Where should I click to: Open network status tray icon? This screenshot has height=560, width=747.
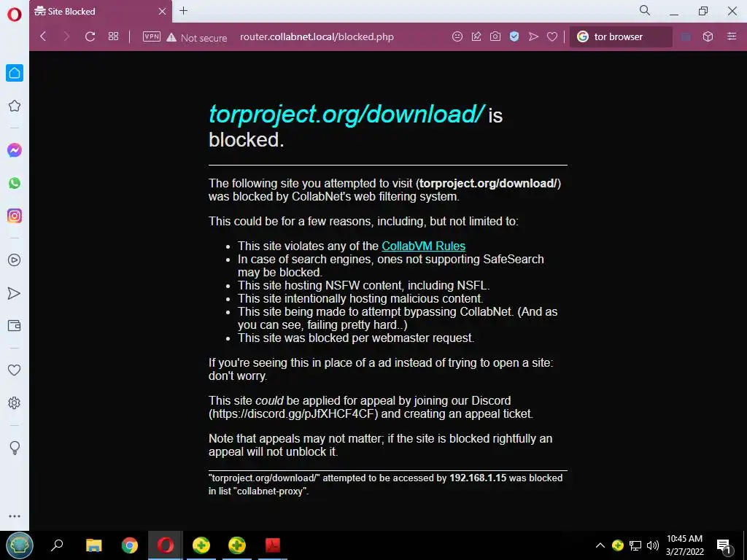[635, 545]
